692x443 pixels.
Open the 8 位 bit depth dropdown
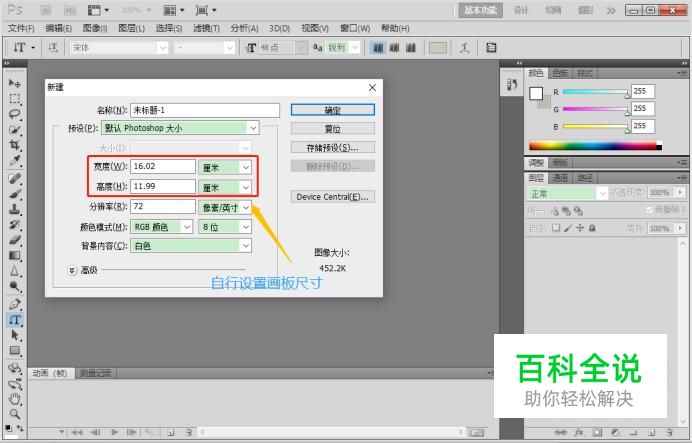pyautogui.click(x=225, y=227)
